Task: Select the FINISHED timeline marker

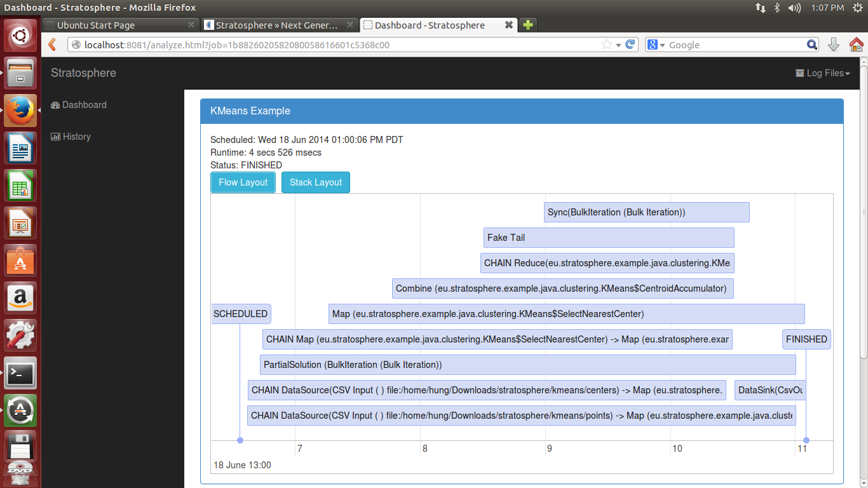Action: click(x=806, y=339)
